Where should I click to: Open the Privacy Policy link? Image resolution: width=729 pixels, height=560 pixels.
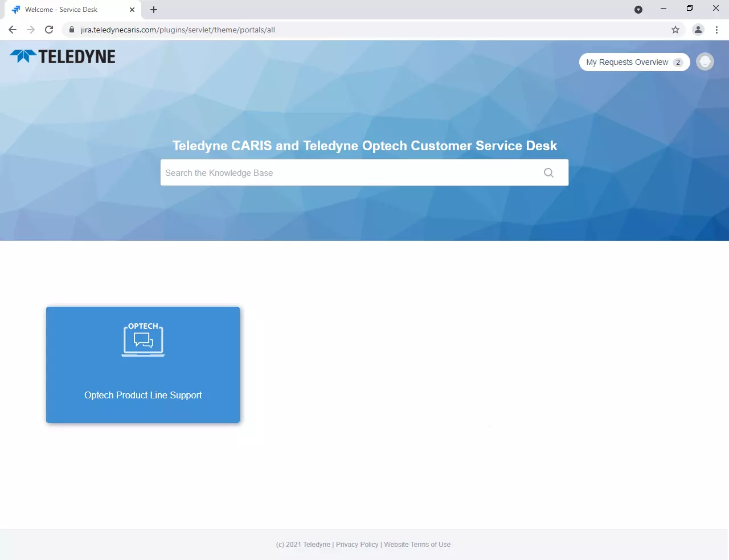(357, 545)
